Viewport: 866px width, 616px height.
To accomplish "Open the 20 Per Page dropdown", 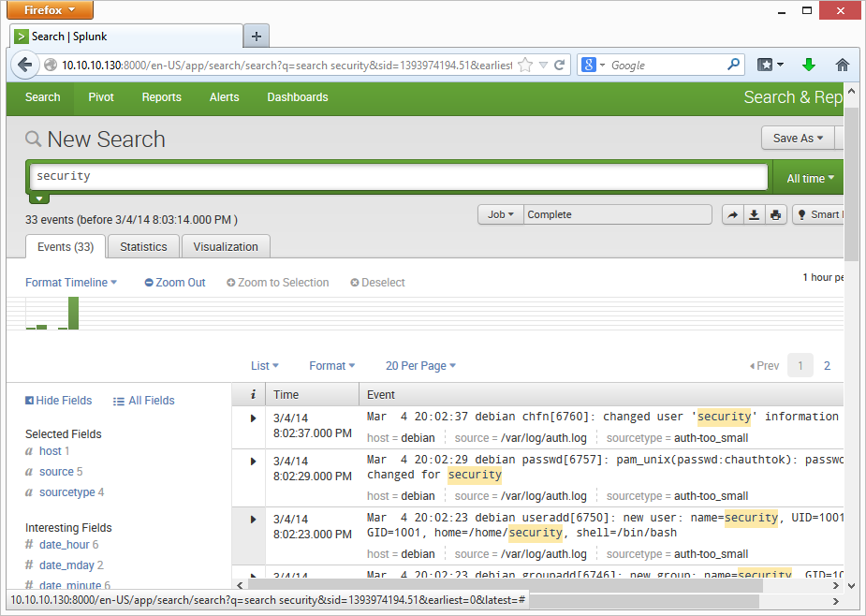I will click(x=420, y=366).
